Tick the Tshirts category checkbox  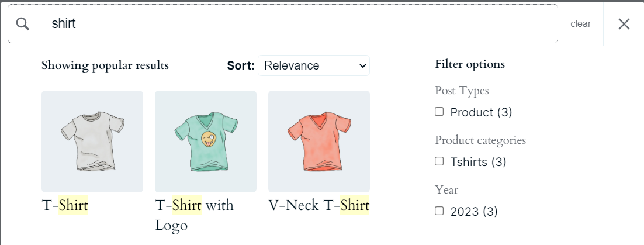(x=439, y=161)
